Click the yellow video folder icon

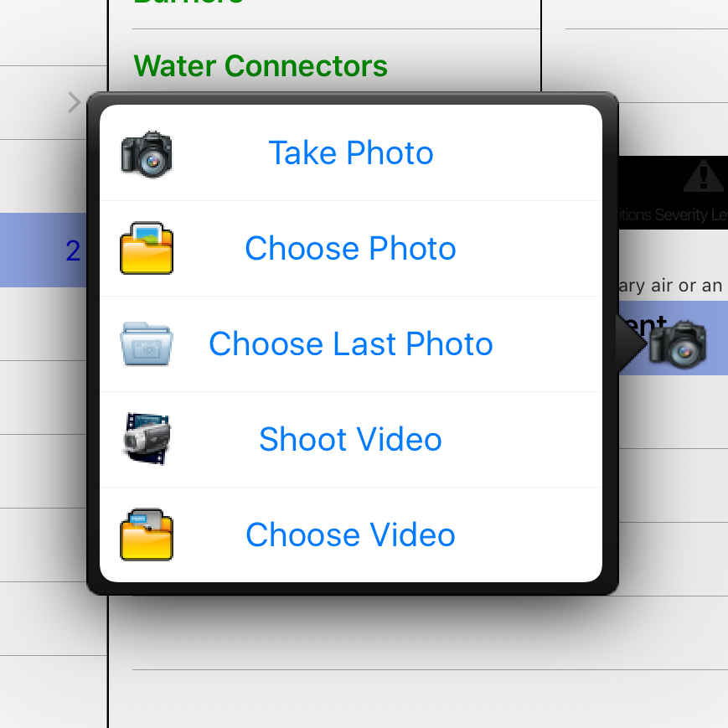147,534
